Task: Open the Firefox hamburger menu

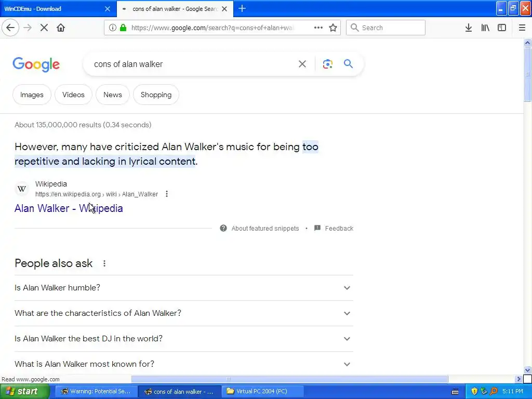Action: tap(522, 28)
